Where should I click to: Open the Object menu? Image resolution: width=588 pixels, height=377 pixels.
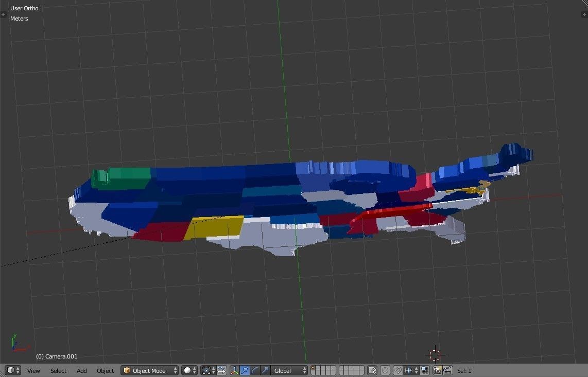point(105,371)
